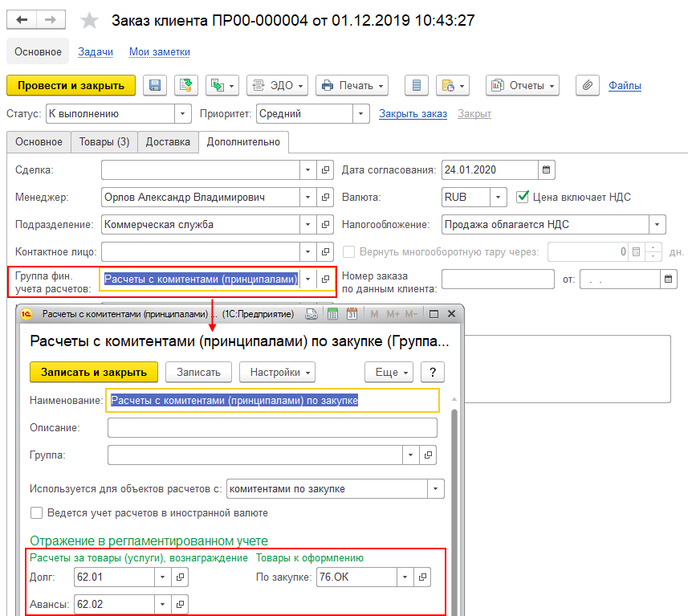Click the back navigation arrow
Viewport: 688px width, 616px height.
[22, 20]
